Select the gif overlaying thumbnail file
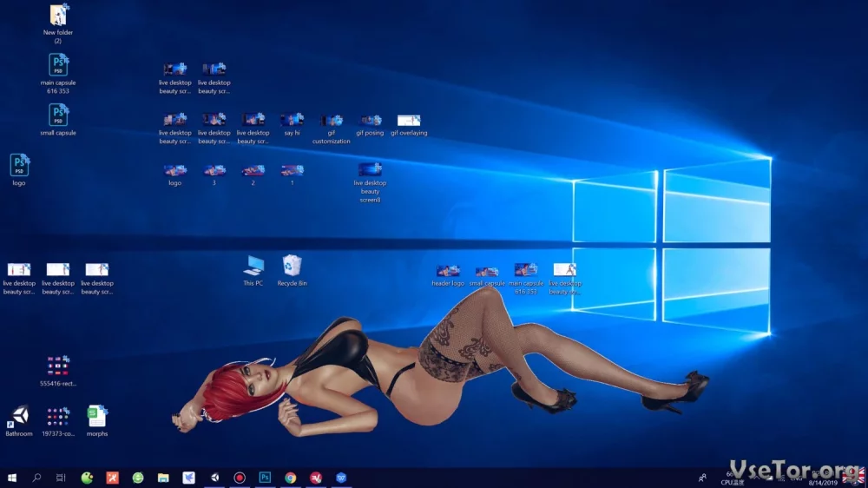868x488 pixels. click(409, 122)
